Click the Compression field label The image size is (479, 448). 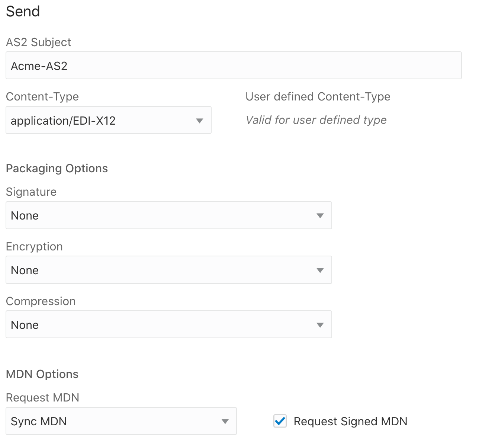pos(41,301)
